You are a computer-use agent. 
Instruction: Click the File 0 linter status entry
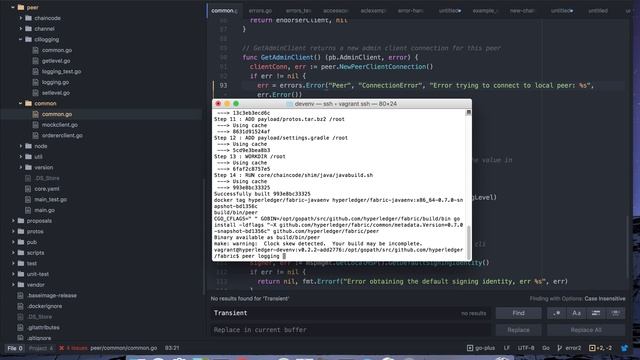coord(15,348)
